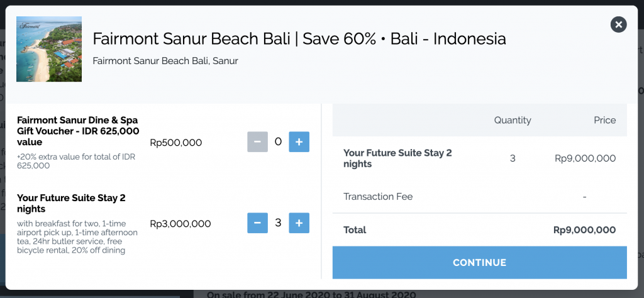Viewport: 644px width, 298px height.
Task: Select the Dine & Spa Gift Voucher title
Action: click(78, 131)
